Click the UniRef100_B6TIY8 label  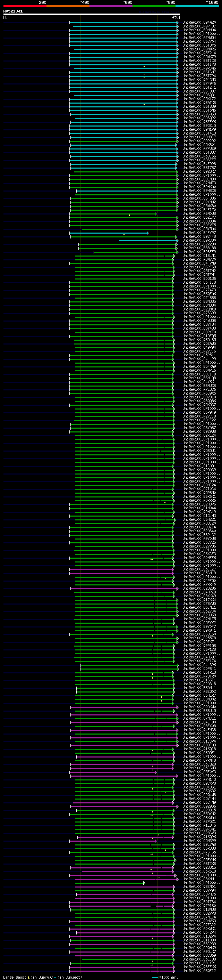click(199, 64)
